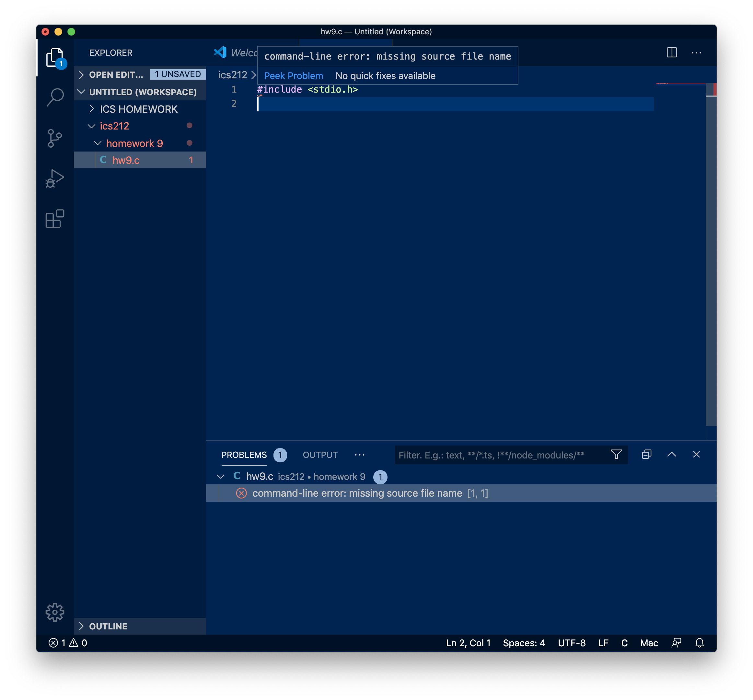
Task: Open the Search view in activity bar
Action: click(55, 97)
